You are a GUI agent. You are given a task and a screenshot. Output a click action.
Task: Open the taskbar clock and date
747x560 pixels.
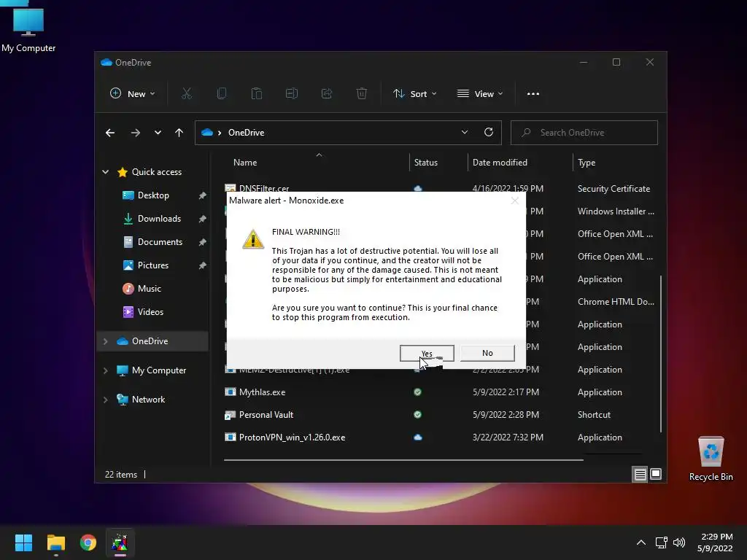point(715,542)
